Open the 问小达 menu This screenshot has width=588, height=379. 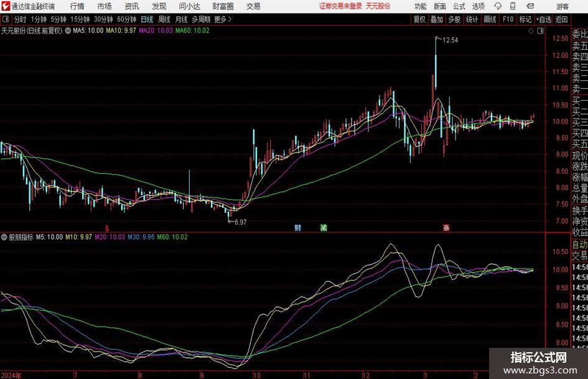[x=189, y=6]
